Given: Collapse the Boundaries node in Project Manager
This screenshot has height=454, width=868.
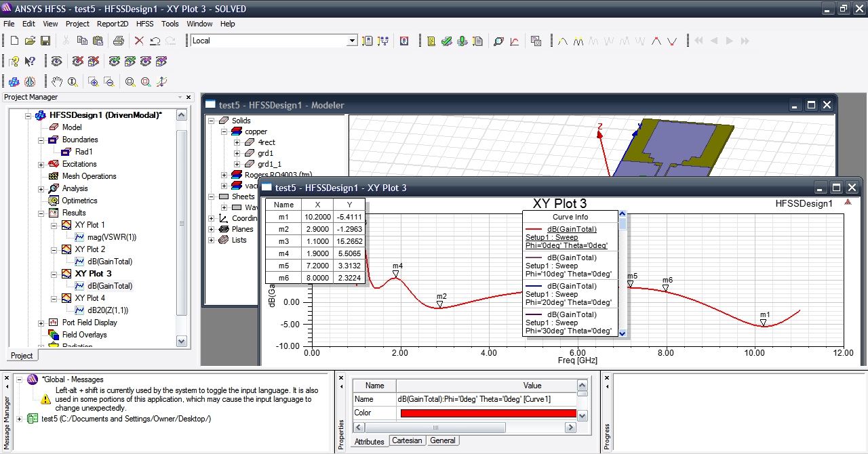Looking at the screenshot, I should point(41,140).
